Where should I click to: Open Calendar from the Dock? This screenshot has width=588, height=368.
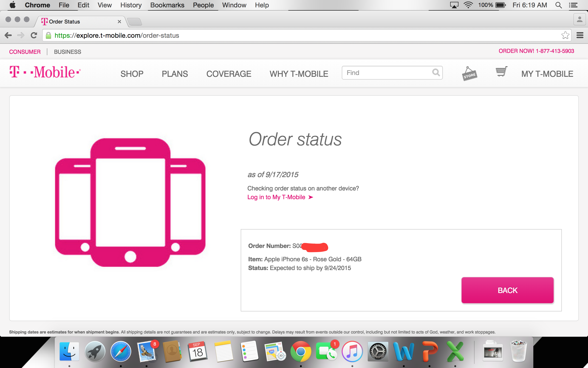tap(198, 351)
